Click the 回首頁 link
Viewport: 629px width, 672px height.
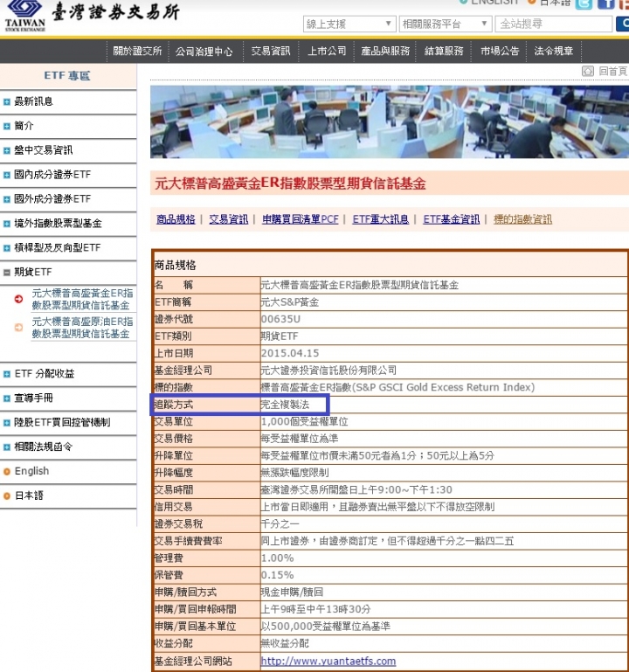[612, 71]
